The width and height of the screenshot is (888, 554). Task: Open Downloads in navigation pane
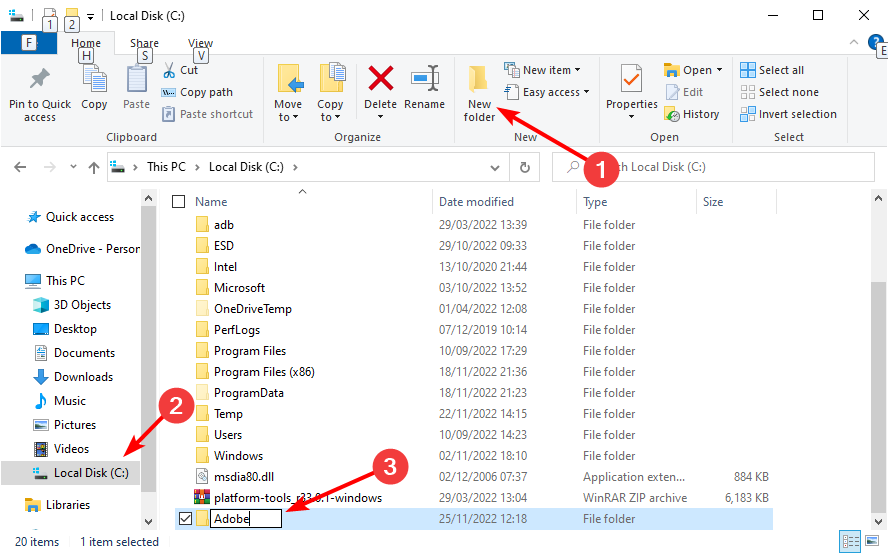[74, 377]
